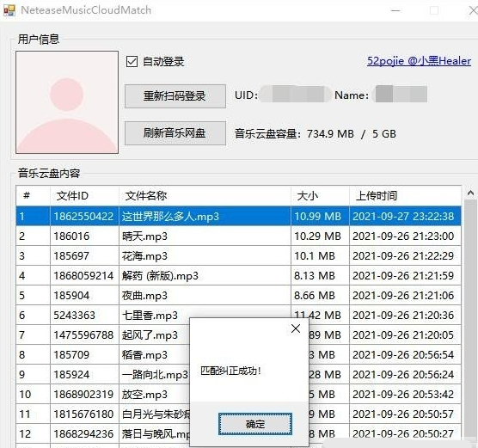The width and height of the screenshot is (478, 448).
Task: Click file ID 1815676180
Action: tap(83, 414)
